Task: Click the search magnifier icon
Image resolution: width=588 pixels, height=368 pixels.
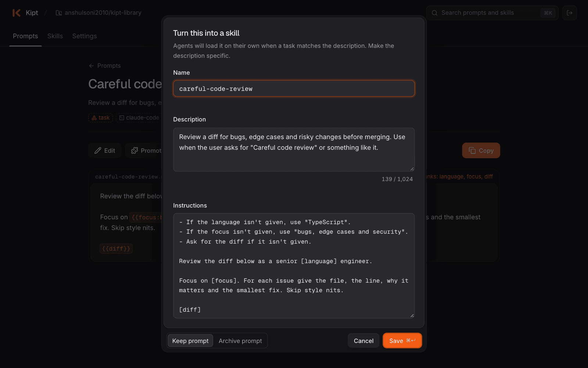Action: point(434,13)
